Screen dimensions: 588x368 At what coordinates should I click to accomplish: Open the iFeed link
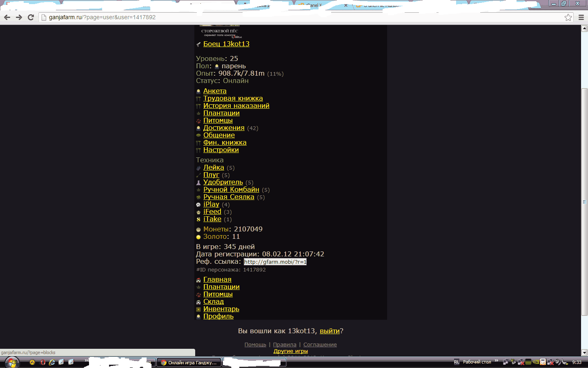click(x=212, y=211)
